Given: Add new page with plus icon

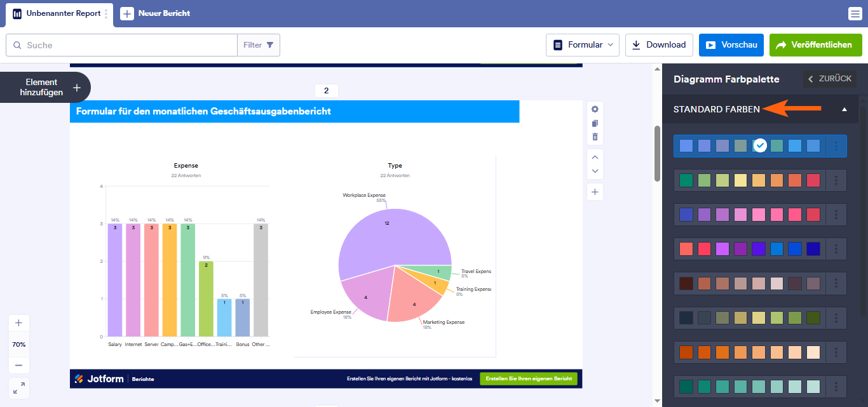Looking at the screenshot, I should coord(595,192).
